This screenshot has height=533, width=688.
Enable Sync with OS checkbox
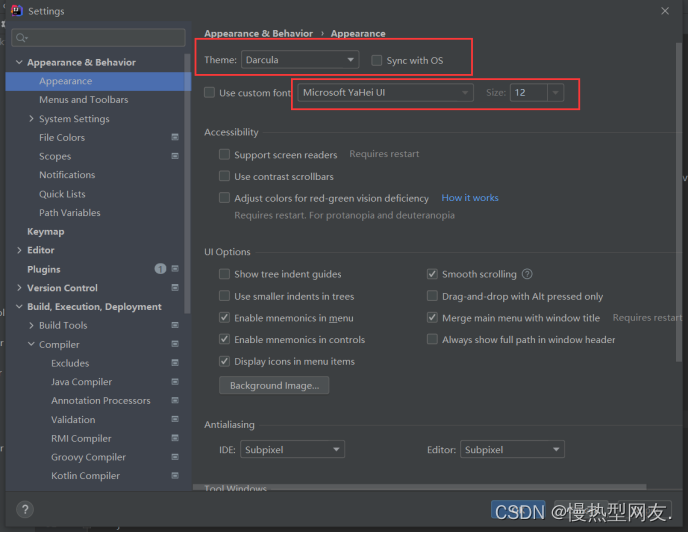coord(376,60)
